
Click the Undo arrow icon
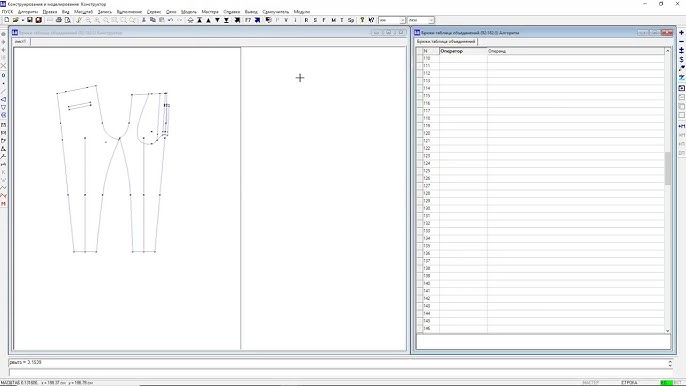[171, 20]
